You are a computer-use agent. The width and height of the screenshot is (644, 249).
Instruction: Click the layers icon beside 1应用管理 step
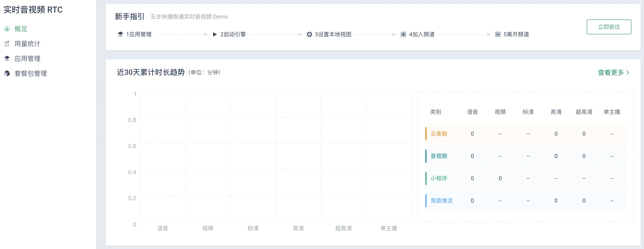(121, 34)
